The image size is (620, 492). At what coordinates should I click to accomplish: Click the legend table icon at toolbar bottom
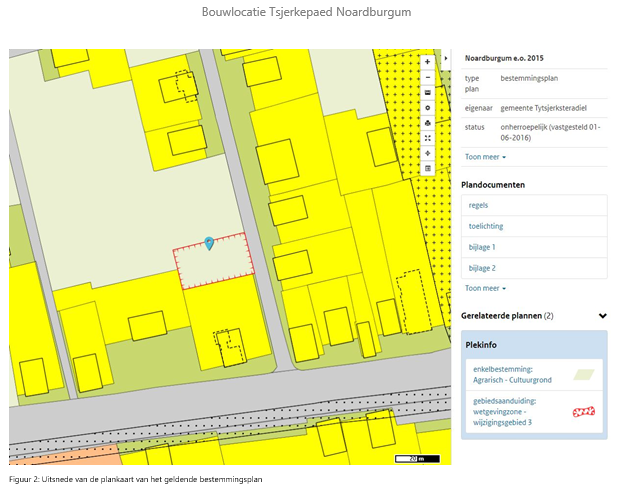pos(427,168)
